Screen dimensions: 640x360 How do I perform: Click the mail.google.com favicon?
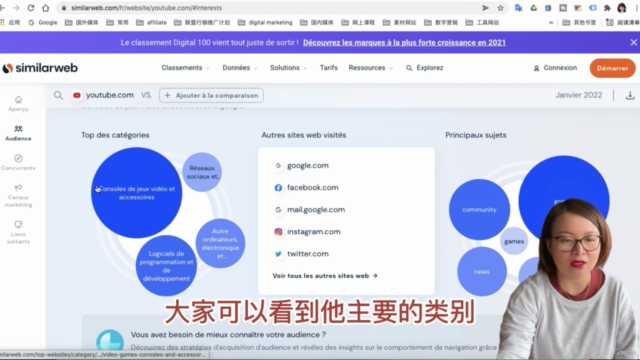tap(278, 209)
